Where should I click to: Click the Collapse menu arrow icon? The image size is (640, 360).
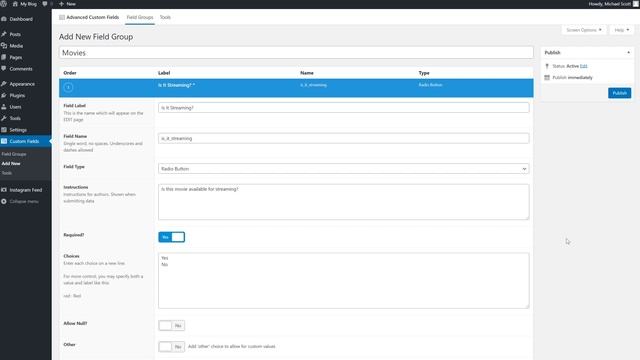(x=4, y=201)
